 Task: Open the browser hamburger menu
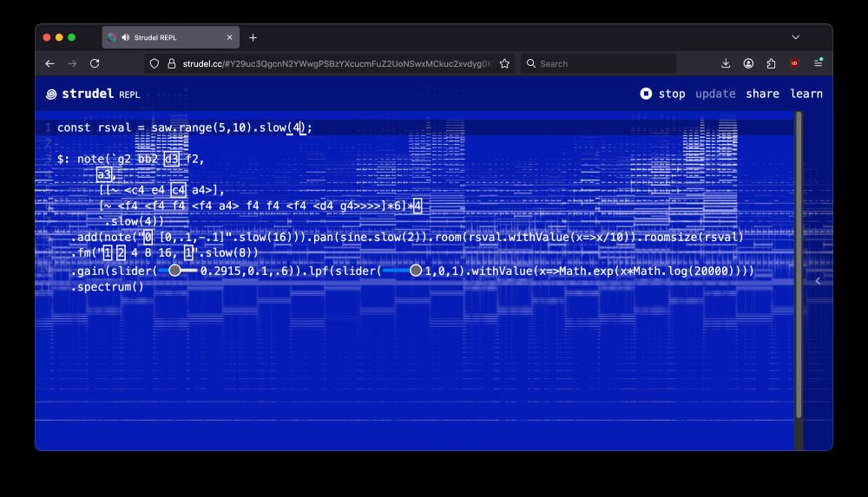click(x=818, y=63)
